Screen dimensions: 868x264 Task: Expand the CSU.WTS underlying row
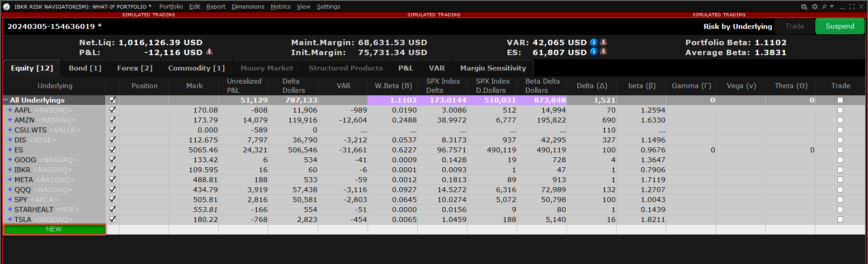(x=10, y=130)
